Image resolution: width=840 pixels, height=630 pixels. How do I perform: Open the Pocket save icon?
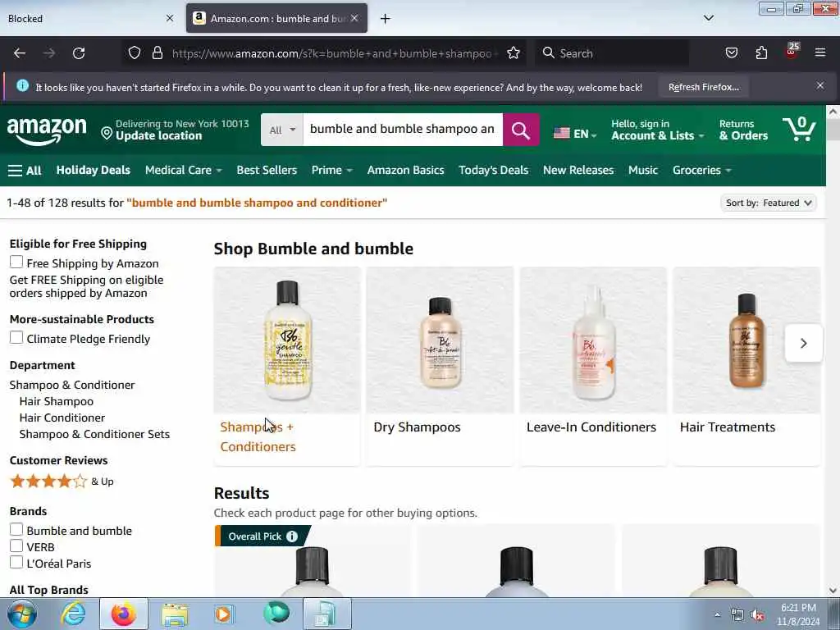coord(731,53)
